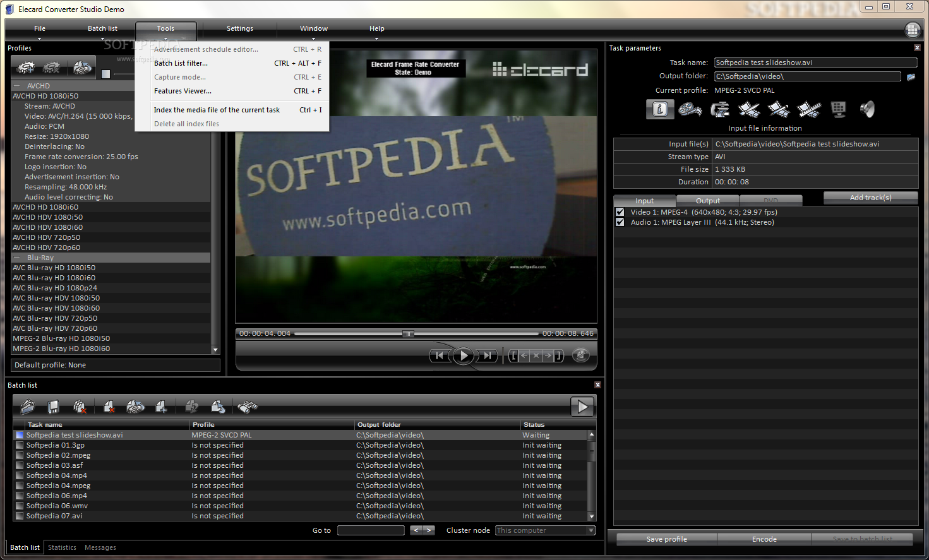
Task: Collapse the AVCHD profile group
Action: (x=17, y=86)
